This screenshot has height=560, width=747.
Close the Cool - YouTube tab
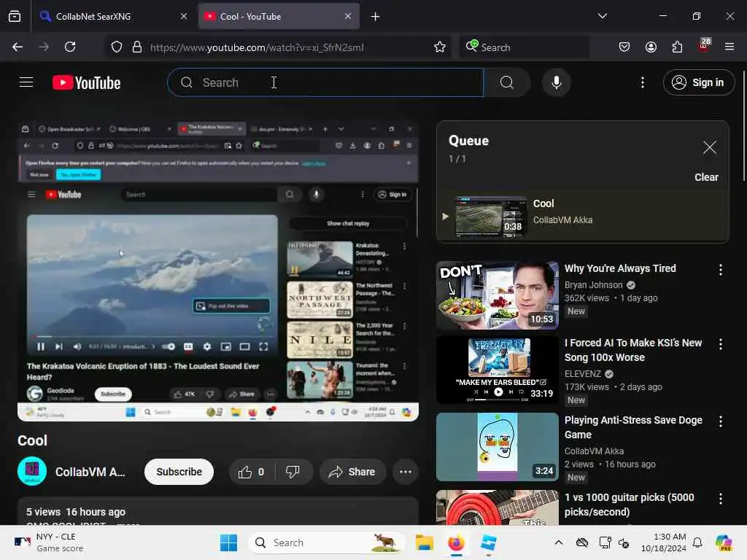click(x=348, y=16)
